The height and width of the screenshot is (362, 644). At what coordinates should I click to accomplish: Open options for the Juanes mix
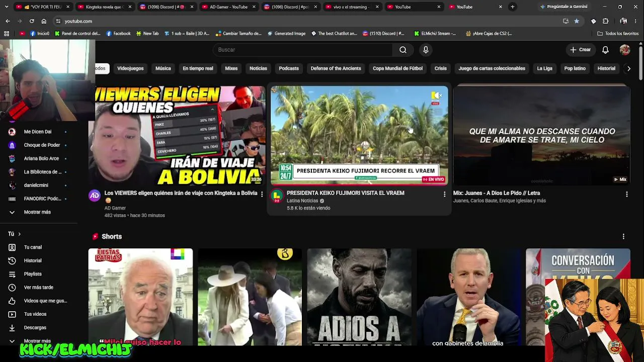point(626,194)
